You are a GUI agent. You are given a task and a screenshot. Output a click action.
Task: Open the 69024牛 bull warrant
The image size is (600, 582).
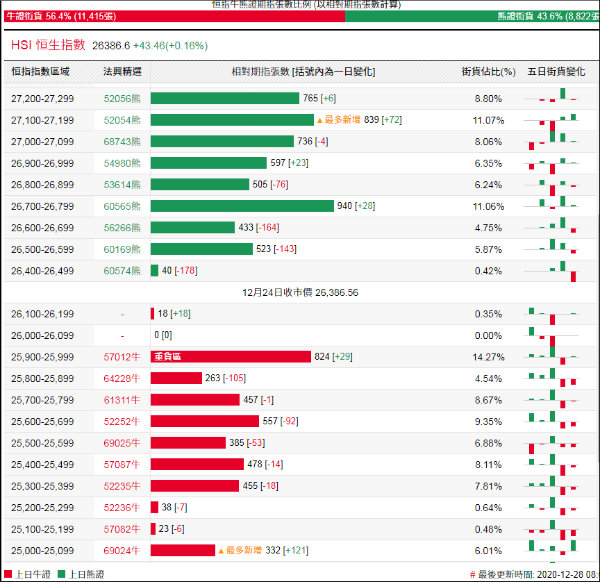(x=122, y=551)
